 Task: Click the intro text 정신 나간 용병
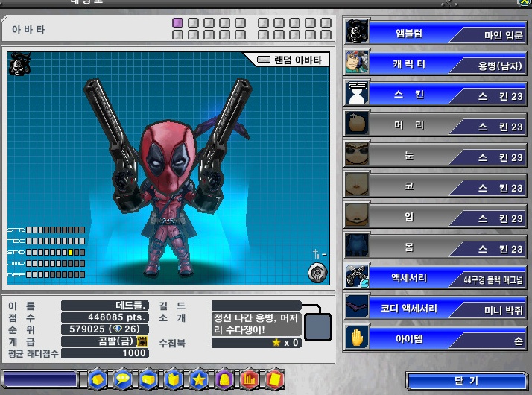point(256,324)
